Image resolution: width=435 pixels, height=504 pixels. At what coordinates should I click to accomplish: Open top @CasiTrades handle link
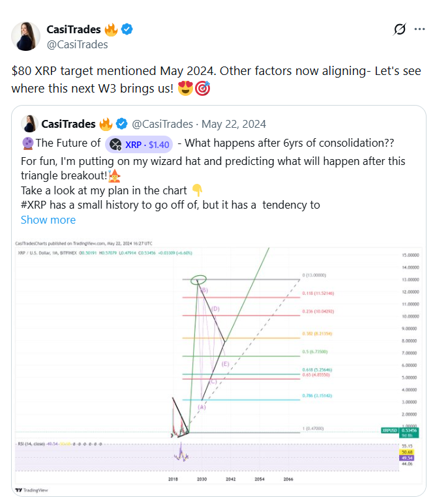77,44
